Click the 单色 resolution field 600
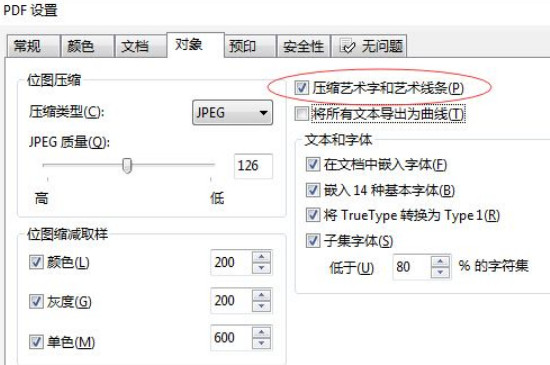This screenshot has height=365, width=550. click(231, 338)
